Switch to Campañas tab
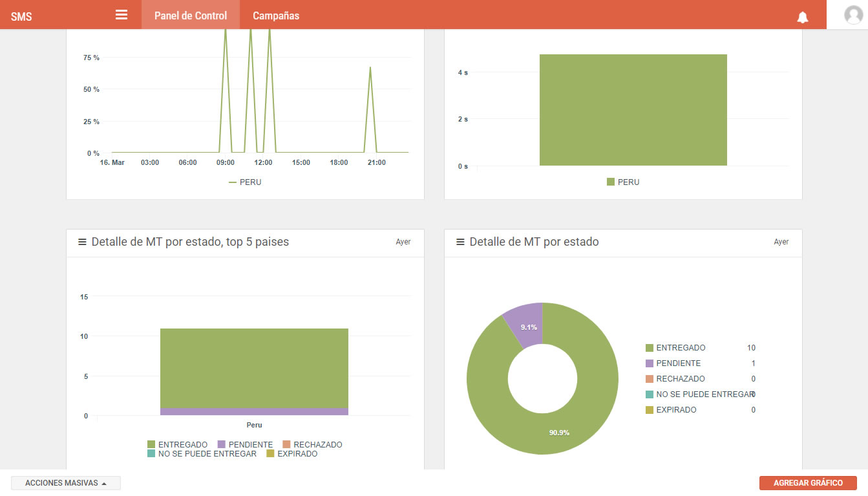868x496 pixels. [x=276, y=15]
